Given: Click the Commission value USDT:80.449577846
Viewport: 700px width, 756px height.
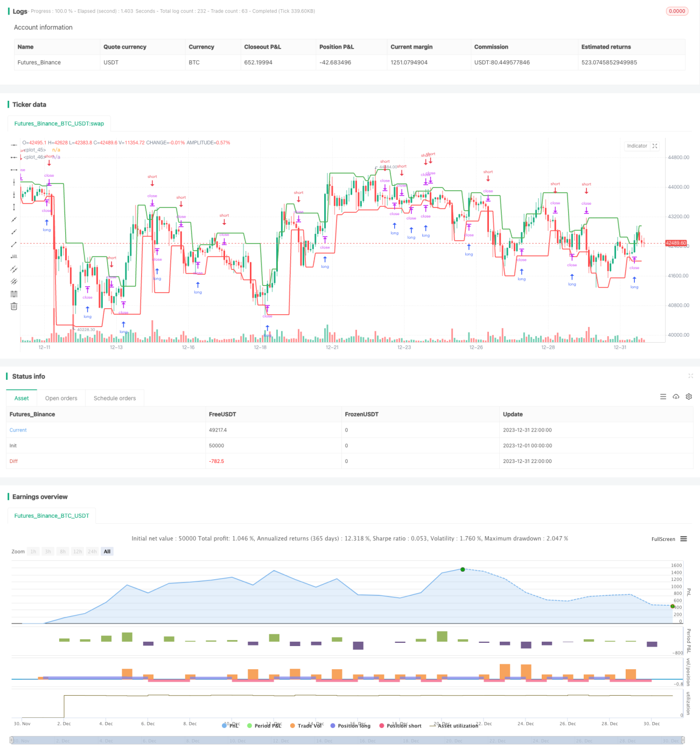Looking at the screenshot, I should tap(502, 63).
